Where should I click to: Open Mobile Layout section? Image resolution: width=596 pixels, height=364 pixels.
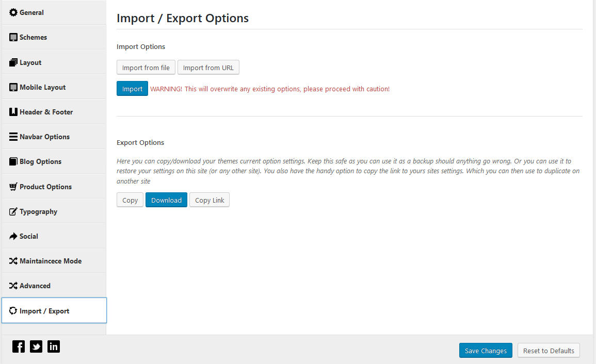coord(42,87)
